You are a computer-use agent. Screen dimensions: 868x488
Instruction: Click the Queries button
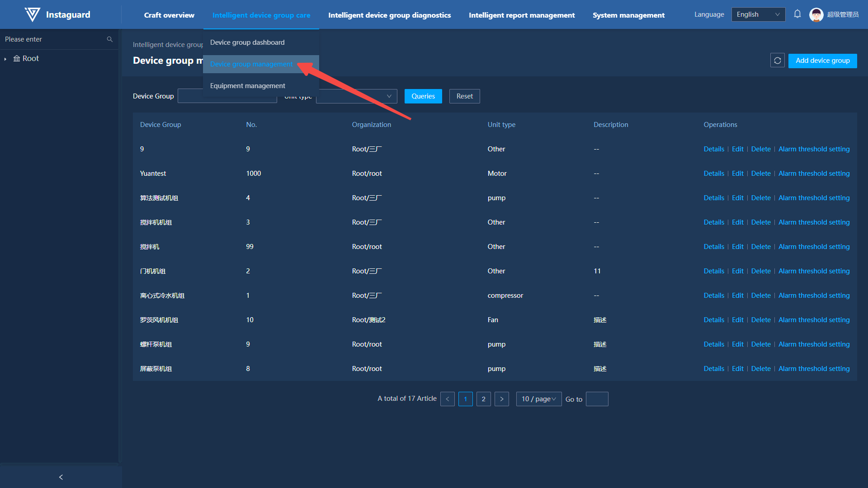[423, 96]
